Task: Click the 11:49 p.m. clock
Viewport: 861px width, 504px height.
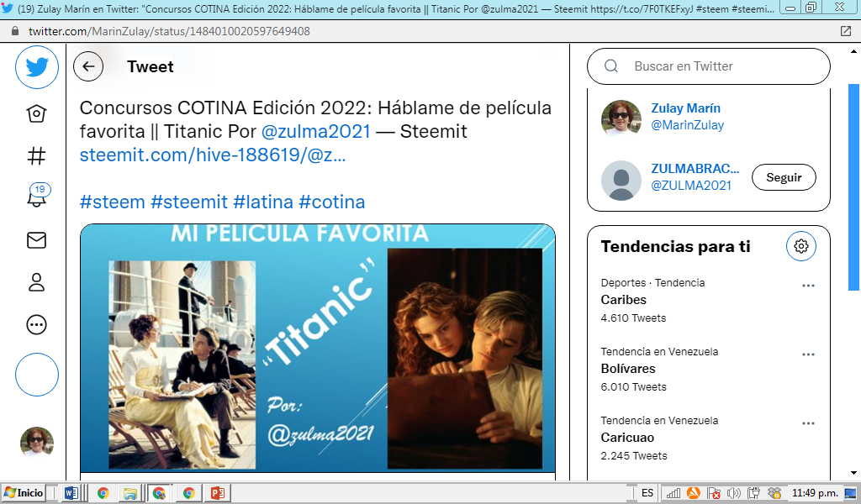Action: [x=815, y=492]
